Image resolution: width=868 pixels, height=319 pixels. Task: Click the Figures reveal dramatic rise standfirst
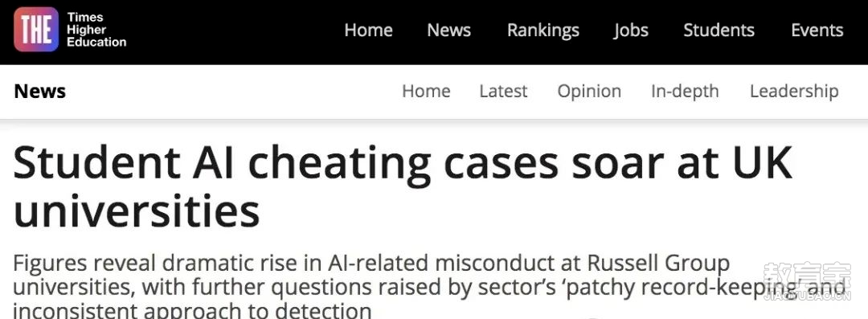(x=429, y=286)
